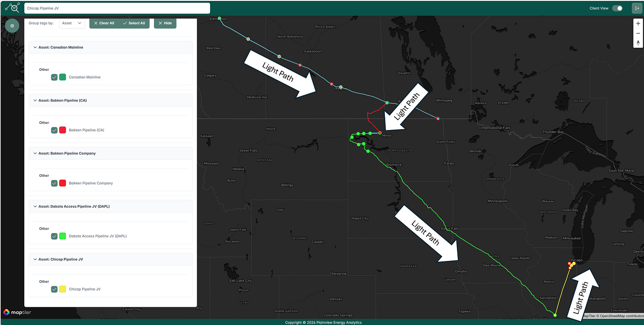Screen dimensions: 644x325
Task: Click the orange-red marker at Minot
Action: click(379, 132)
